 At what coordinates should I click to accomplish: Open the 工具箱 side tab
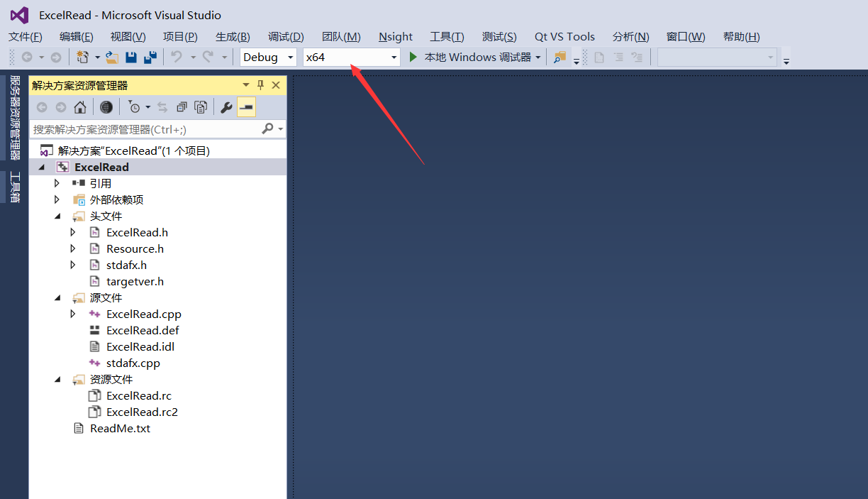(x=14, y=187)
